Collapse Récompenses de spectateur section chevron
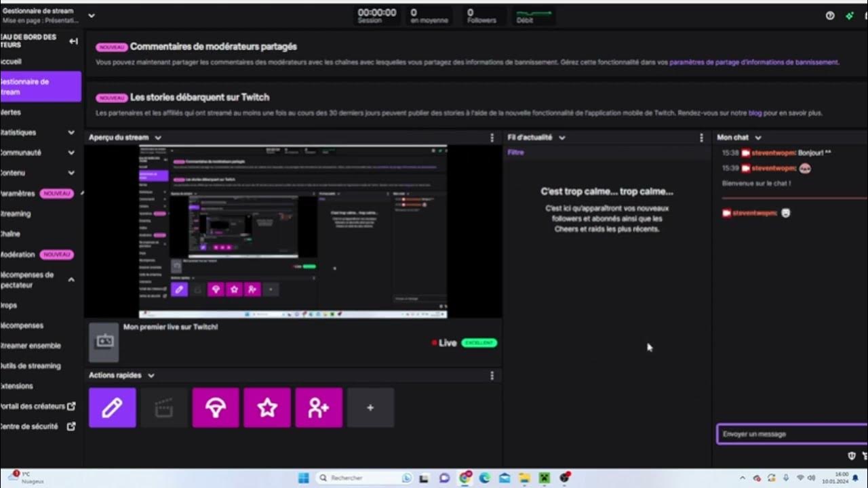The height and width of the screenshot is (488, 868). click(71, 279)
